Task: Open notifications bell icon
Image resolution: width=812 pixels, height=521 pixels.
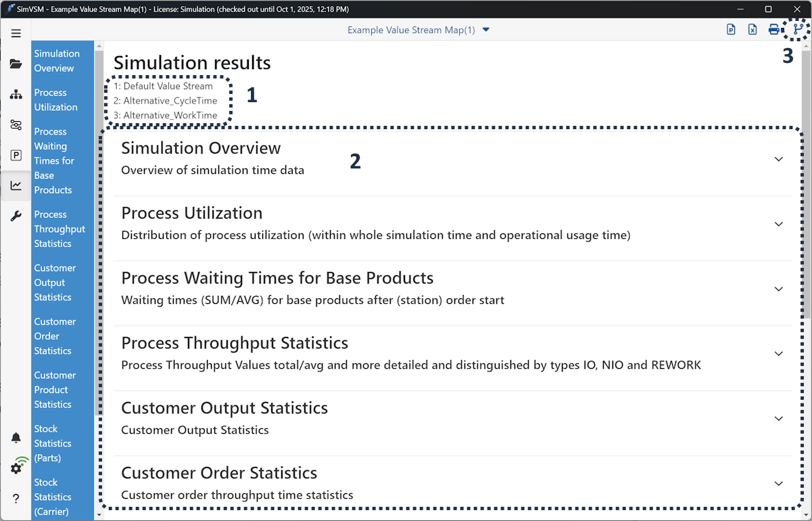Action: tap(16, 438)
